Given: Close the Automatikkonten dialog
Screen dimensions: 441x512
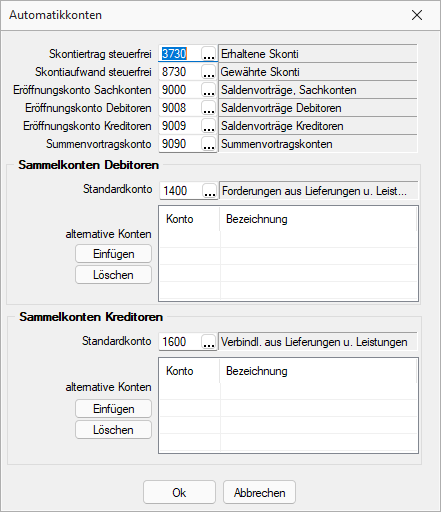Looking at the screenshot, I should (417, 15).
